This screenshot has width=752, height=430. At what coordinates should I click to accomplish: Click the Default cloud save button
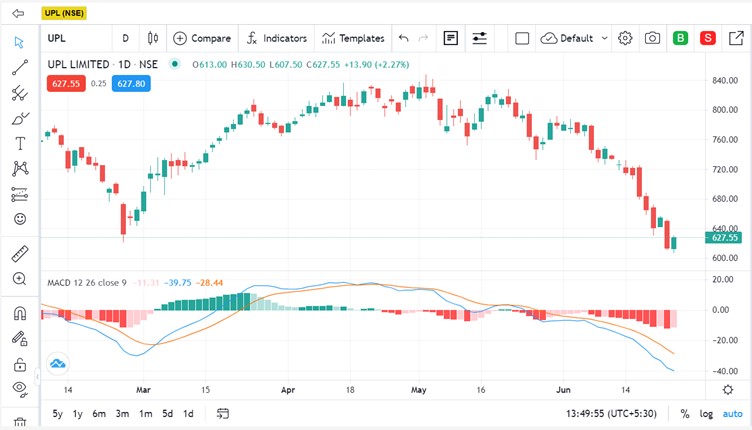tap(567, 38)
